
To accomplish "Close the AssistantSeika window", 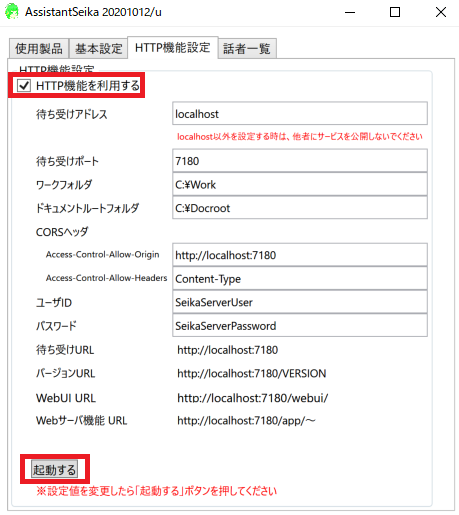I will 441,12.
